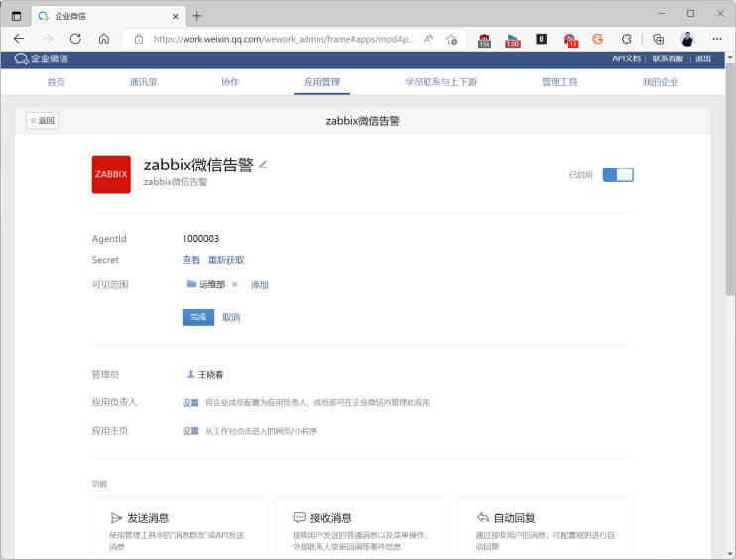Switch to the 管理工具 tab
This screenshot has width=736, height=560.
pyautogui.click(x=559, y=82)
